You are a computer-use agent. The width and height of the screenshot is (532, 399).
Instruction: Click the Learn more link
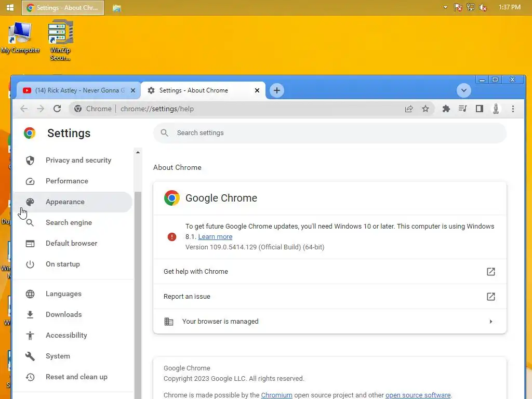point(215,237)
